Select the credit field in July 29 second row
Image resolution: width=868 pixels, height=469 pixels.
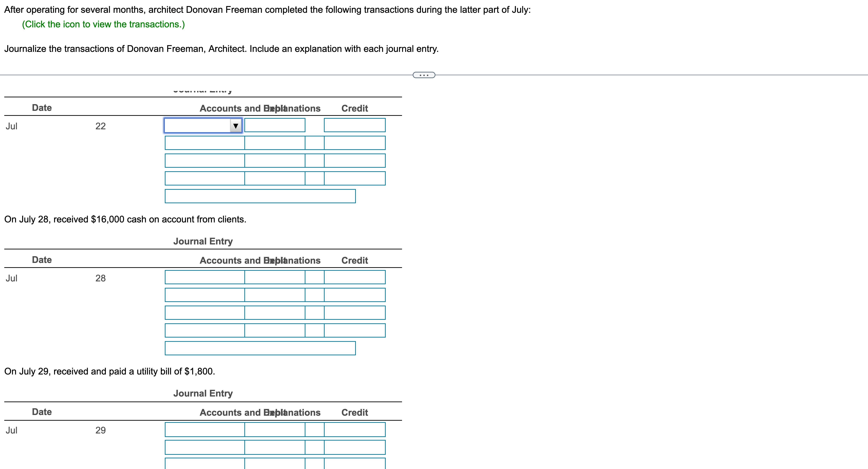pyautogui.click(x=354, y=448)
